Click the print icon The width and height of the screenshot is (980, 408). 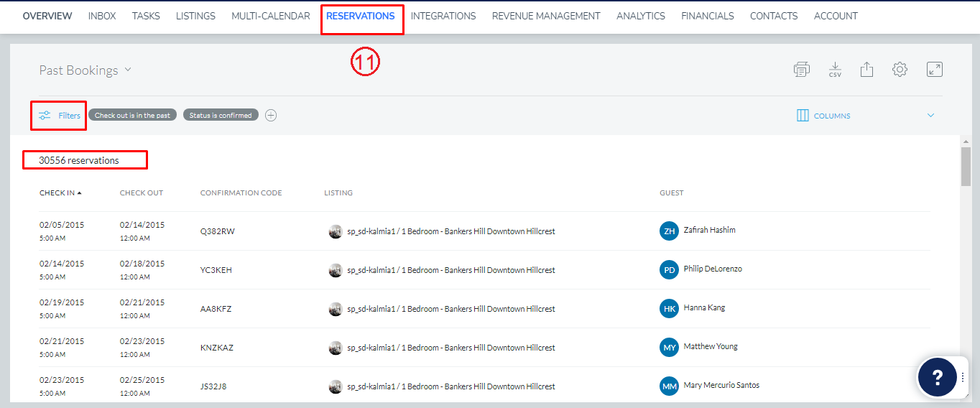802,70
